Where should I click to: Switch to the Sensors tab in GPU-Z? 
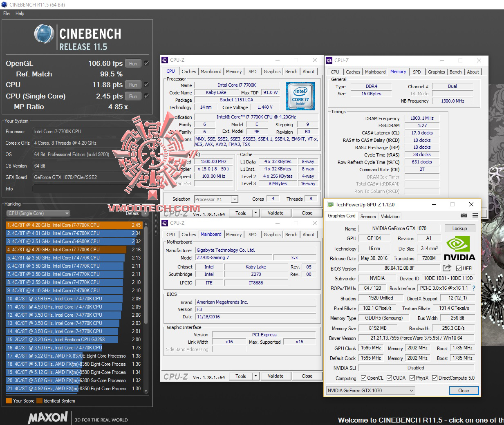click(x=368, y=216)
